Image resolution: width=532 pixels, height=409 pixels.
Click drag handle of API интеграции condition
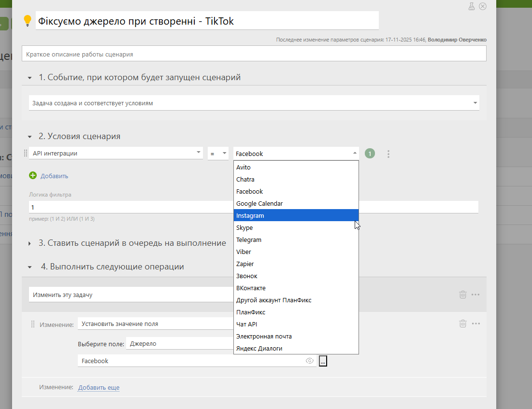tap(26, 154)
